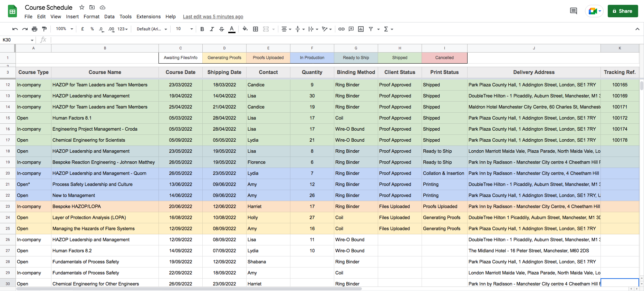Create a filter icon
The width and height of the screenshot is (644, 291).
tap(371, 29)
